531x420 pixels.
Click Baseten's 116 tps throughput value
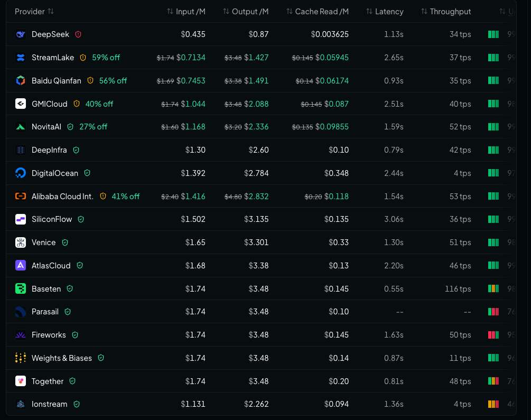(x=458, y=288)
